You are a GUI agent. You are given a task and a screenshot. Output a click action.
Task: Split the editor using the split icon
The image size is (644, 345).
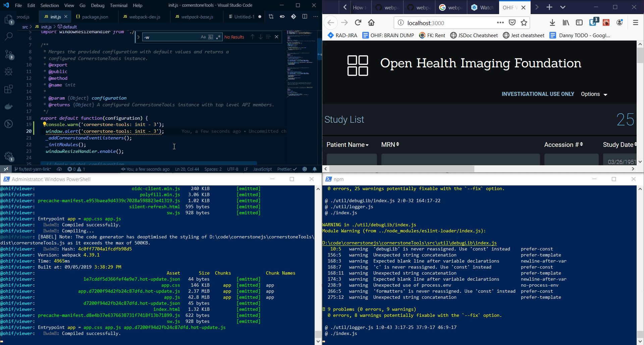click(x=305, y=16)
